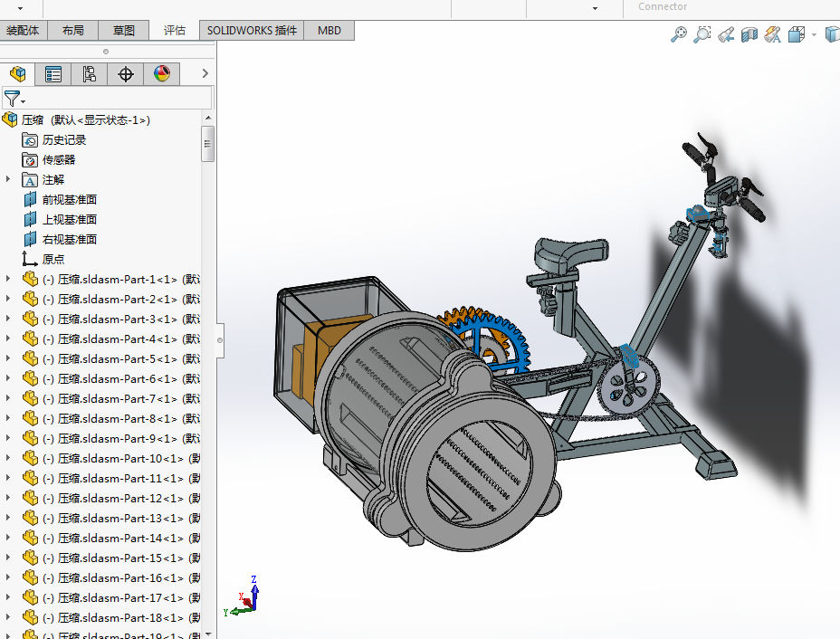
Task: Open the ConfigurationManager tab icon
Action: (90, 74)
